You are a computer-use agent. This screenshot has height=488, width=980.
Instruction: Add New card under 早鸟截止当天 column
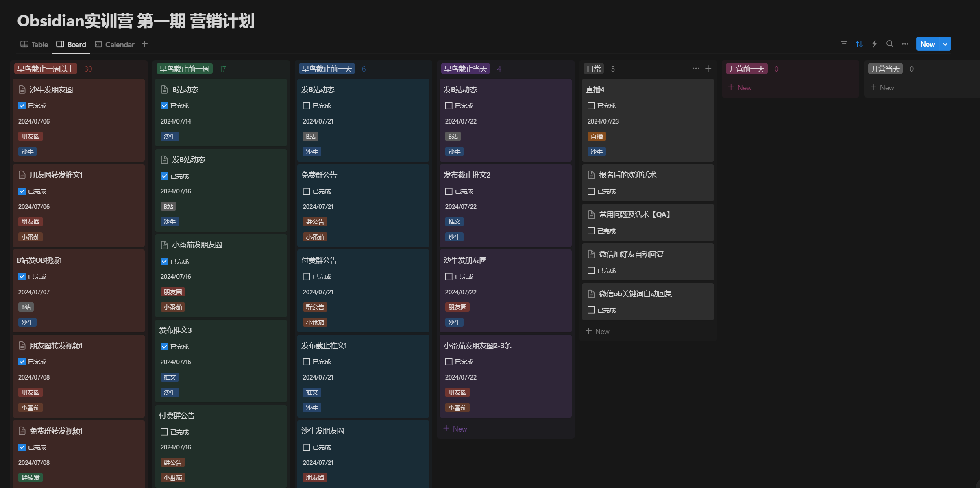pos(455,429)
